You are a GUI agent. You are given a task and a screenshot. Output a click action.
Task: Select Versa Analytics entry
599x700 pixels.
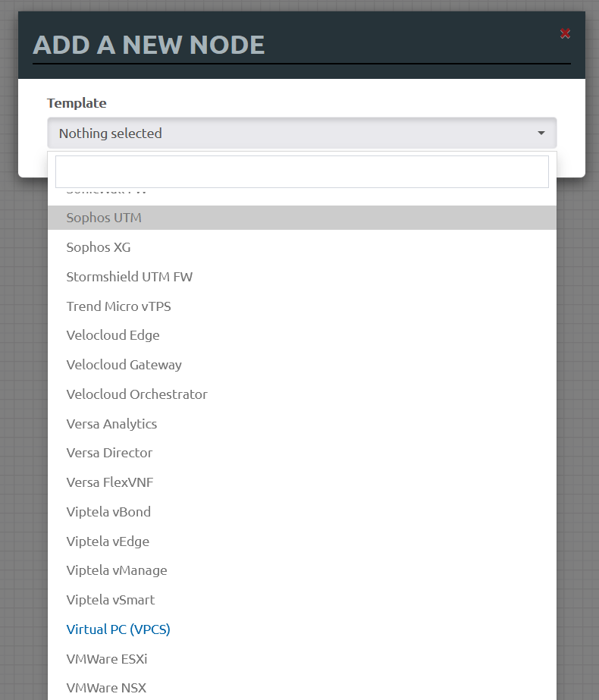302,424
